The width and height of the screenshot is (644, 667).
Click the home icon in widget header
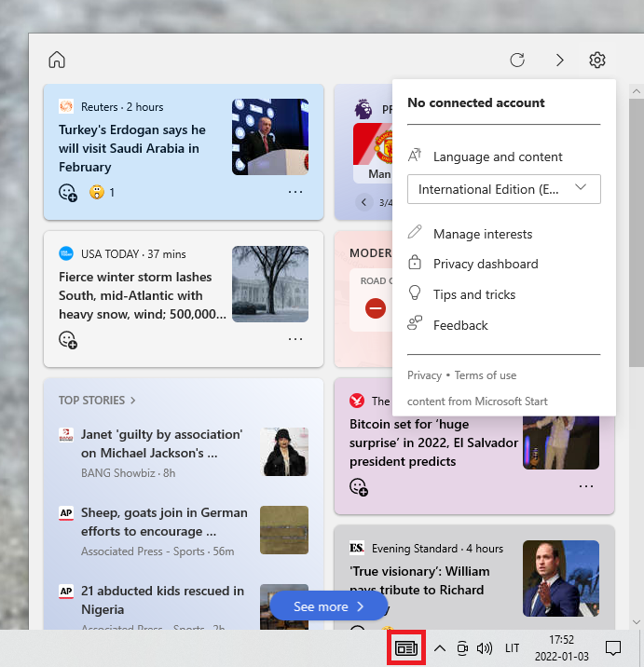click(57, 61)
